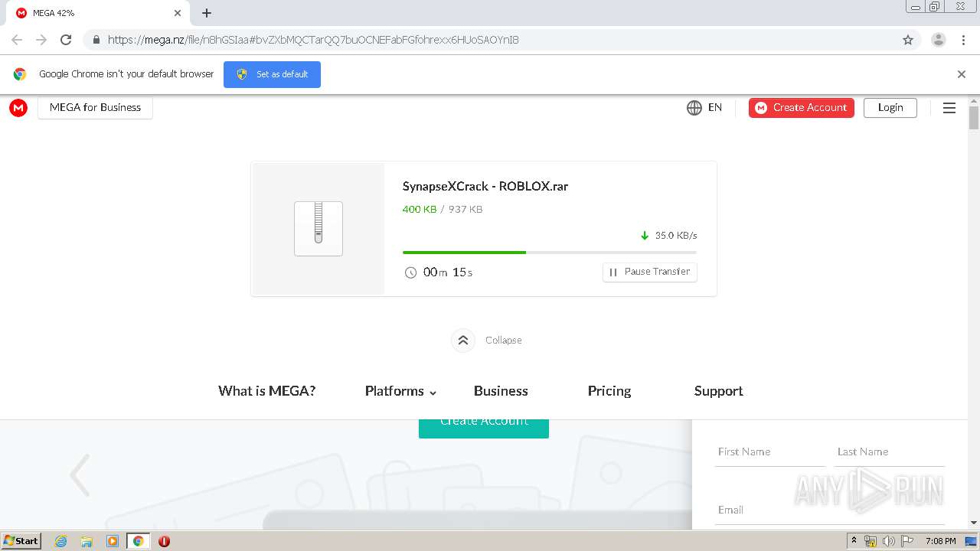Click Set as default button
The image size is (980, 551).
[272, 74]
